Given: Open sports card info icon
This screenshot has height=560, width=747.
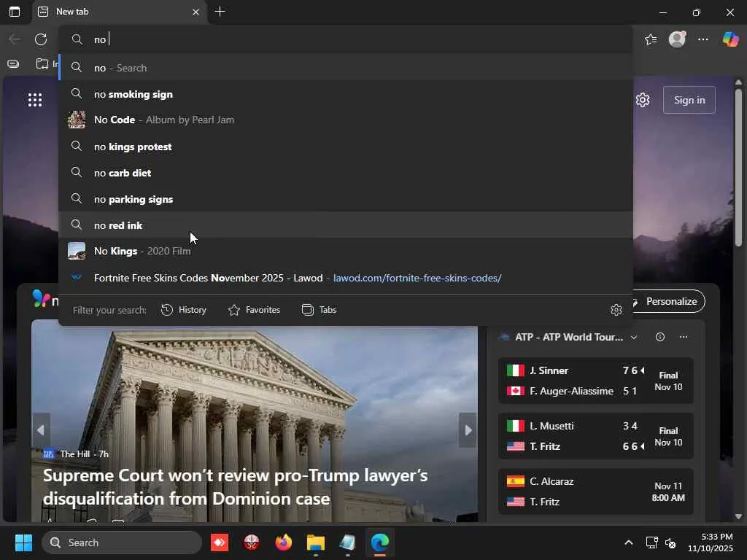Looking at the screenshot, I should (x=659, y=337).
